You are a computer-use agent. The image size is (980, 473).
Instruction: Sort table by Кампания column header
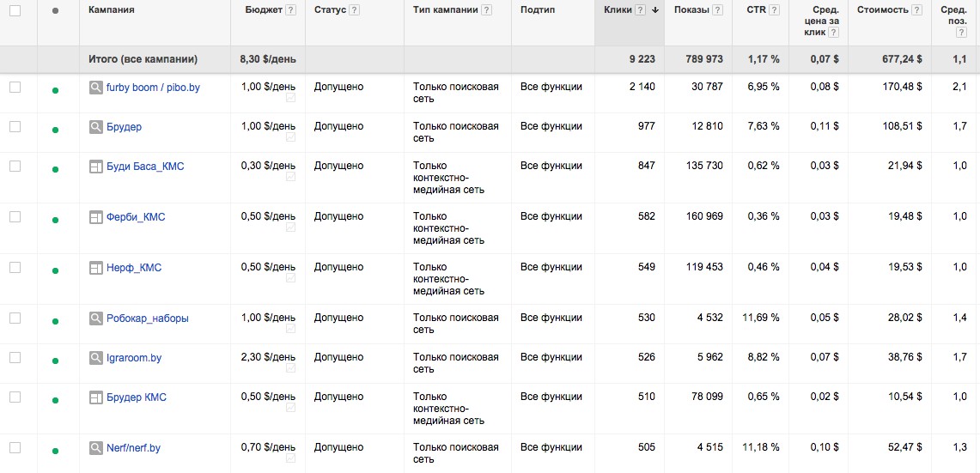[x=112, y=10]
